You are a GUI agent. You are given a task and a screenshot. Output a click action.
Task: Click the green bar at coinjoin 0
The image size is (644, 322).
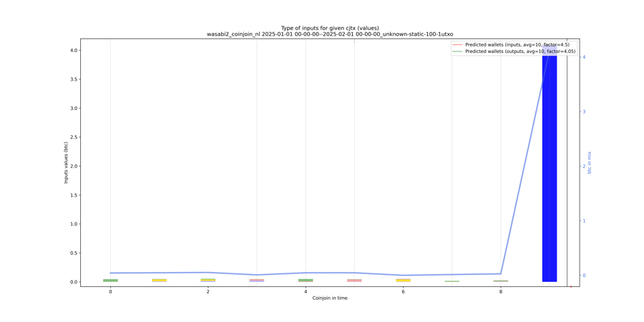click(110, 280)
